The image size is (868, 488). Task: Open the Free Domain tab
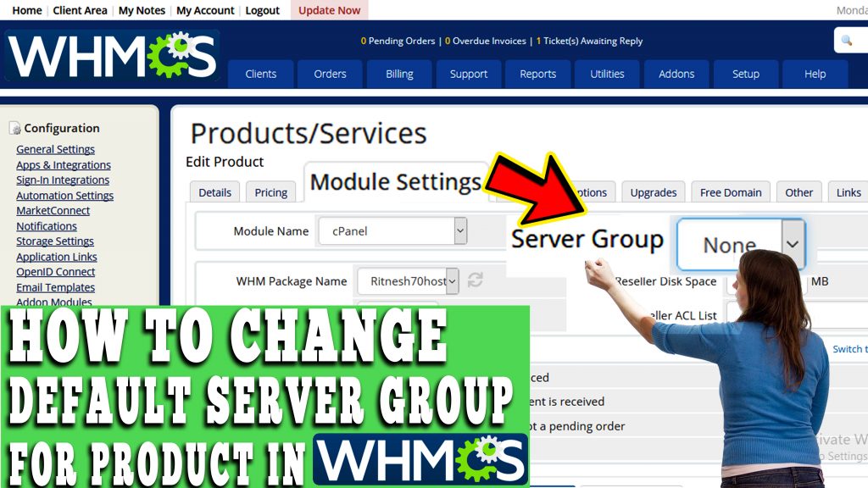730,192
